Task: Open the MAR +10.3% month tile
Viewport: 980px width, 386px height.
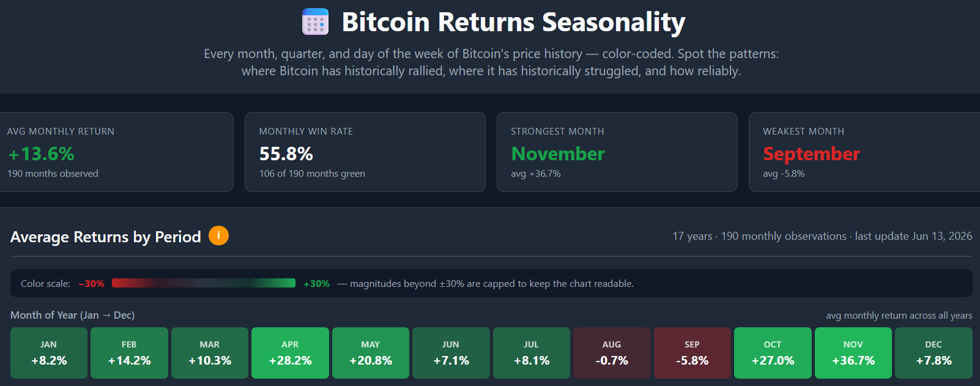Action: (x=210, y=353)
